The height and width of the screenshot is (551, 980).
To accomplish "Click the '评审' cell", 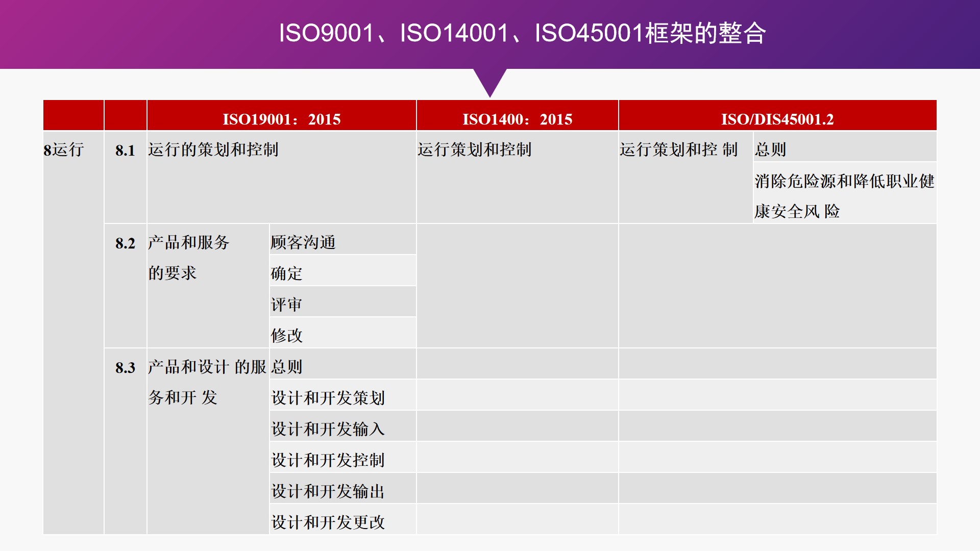I will (343, 302).
